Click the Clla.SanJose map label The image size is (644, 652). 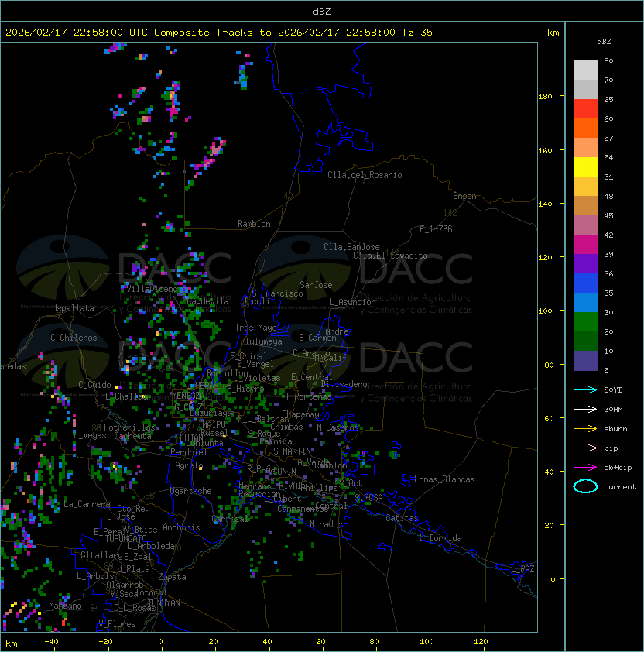coord(351,247)
